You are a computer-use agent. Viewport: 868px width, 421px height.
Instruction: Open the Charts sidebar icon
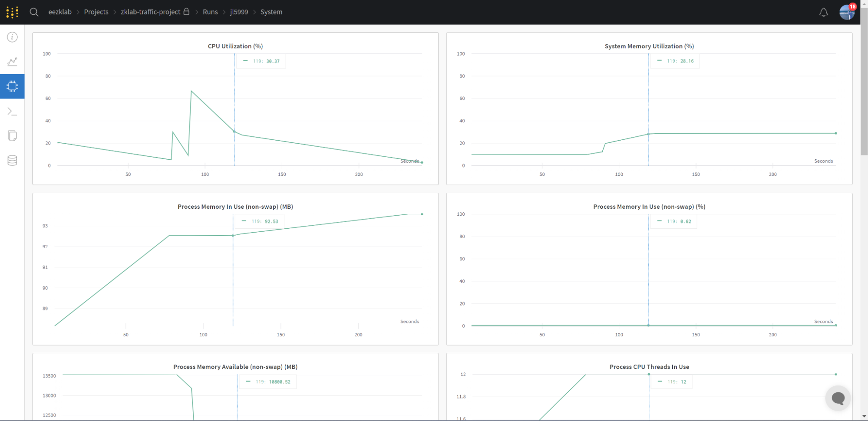[x=12, y=62]
